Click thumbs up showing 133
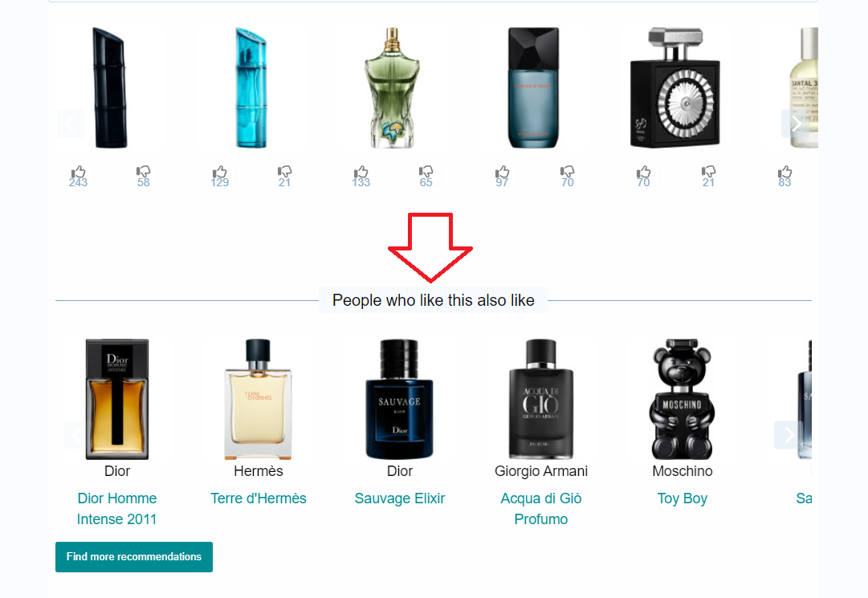The image size is (868, 598). coord(361,176)
